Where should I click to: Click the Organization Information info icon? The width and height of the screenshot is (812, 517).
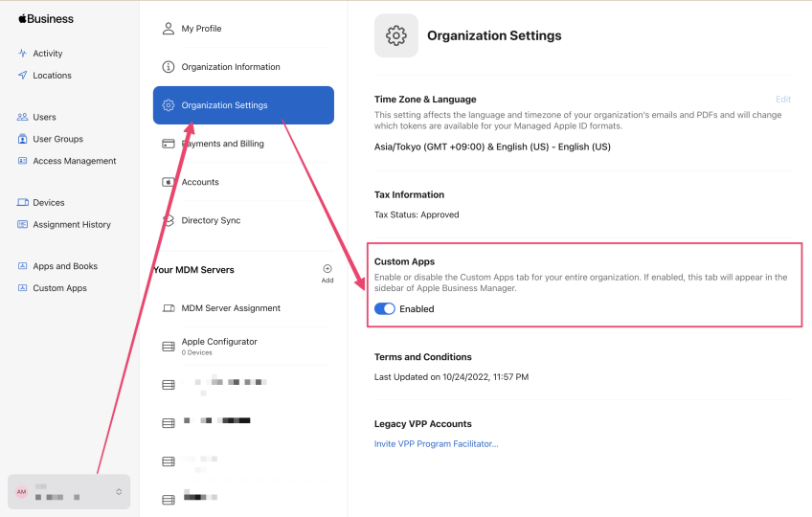[169, 67]
